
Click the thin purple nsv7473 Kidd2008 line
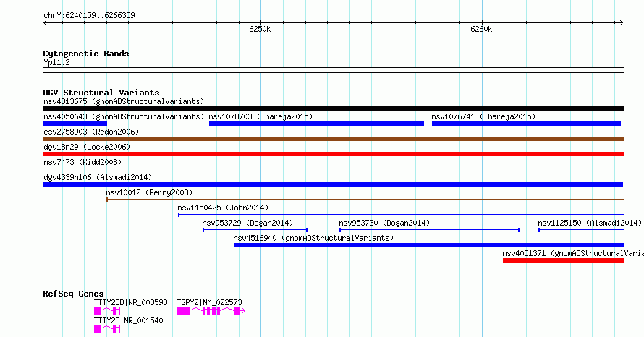coord(333,168)
